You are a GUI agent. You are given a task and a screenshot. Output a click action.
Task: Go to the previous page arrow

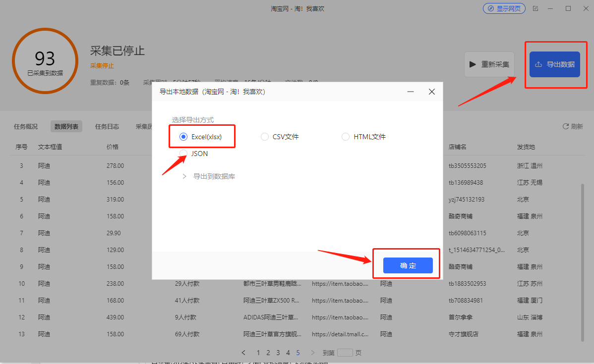[243, 353]
